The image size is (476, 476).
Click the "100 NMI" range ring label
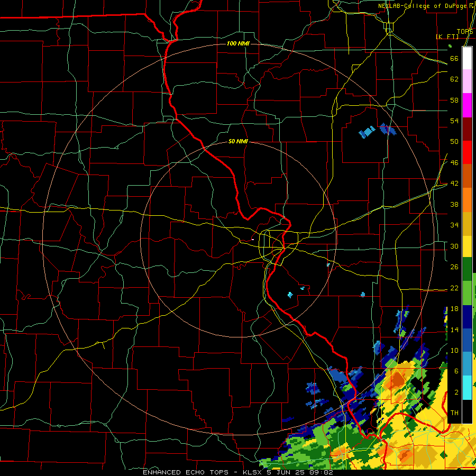click(x=238, y=44)
